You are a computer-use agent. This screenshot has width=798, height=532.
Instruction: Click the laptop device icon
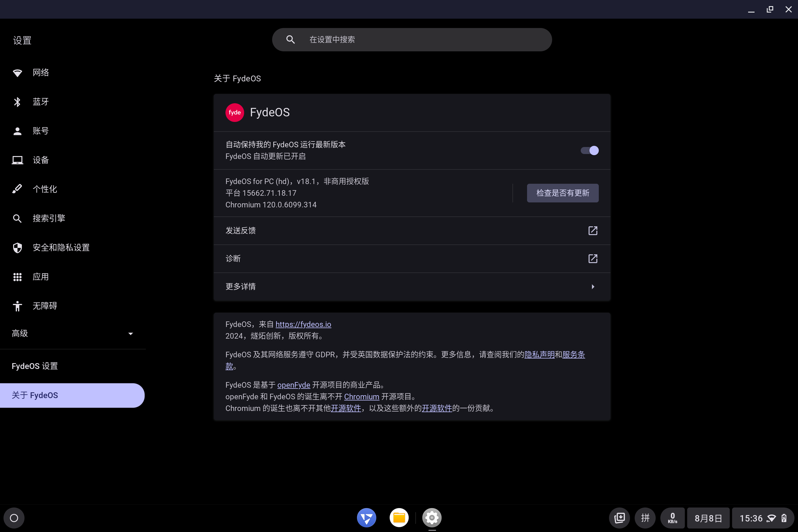pos(17,160)
